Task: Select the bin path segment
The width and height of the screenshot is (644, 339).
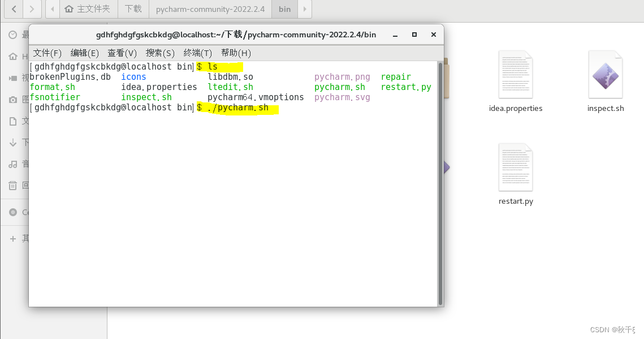Action: 284,9
